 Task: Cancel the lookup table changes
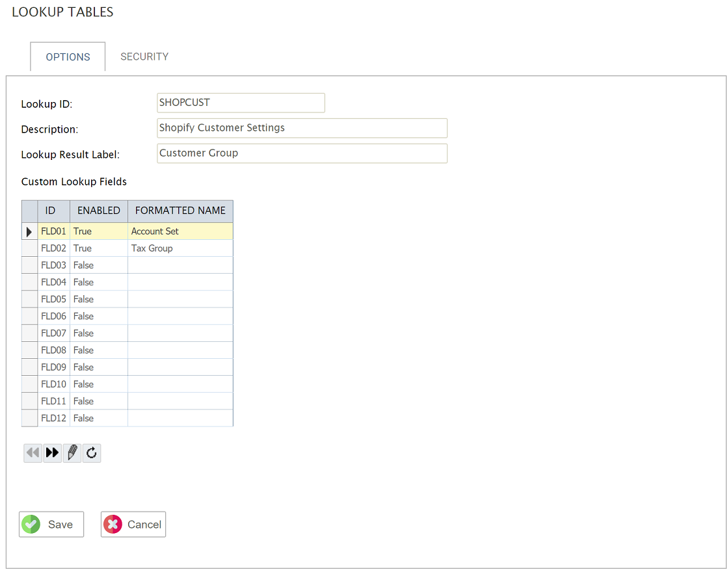[133, 525]
